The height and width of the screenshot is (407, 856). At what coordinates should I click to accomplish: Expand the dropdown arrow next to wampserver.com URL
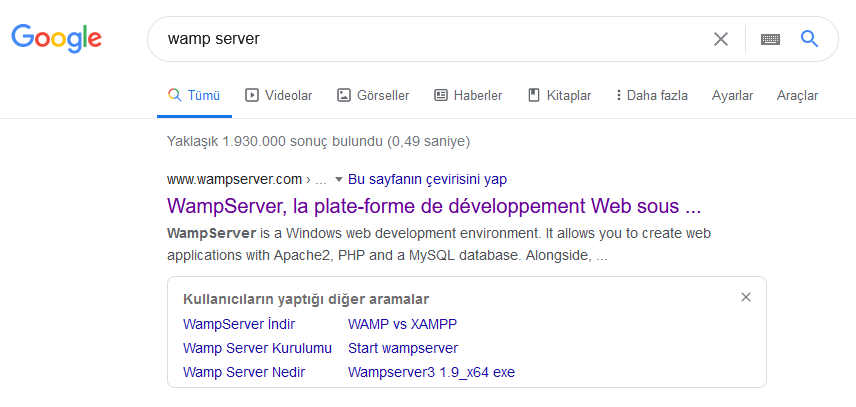338,179
